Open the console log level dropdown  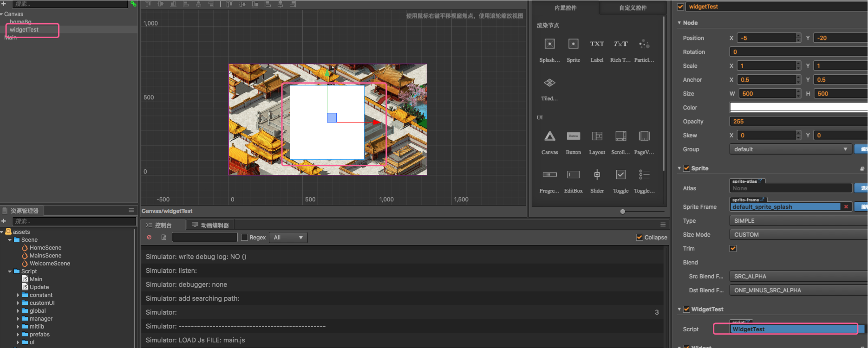[x=288, y=238]
